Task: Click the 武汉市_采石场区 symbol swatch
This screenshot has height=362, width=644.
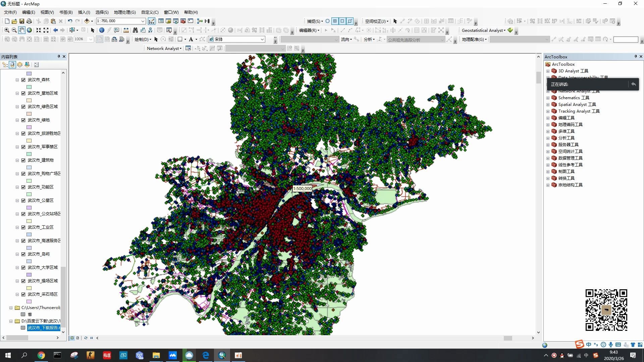Action: [29, 301]
